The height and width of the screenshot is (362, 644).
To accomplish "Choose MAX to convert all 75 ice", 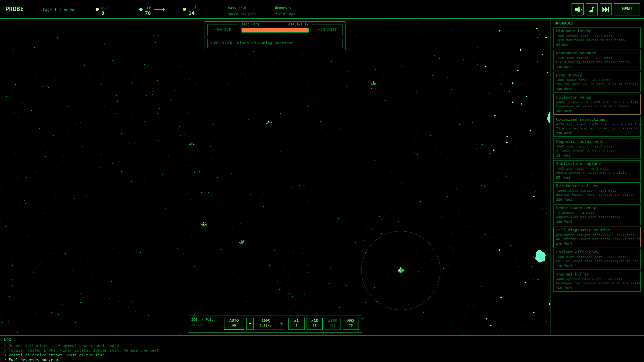I will pos(351,323).
